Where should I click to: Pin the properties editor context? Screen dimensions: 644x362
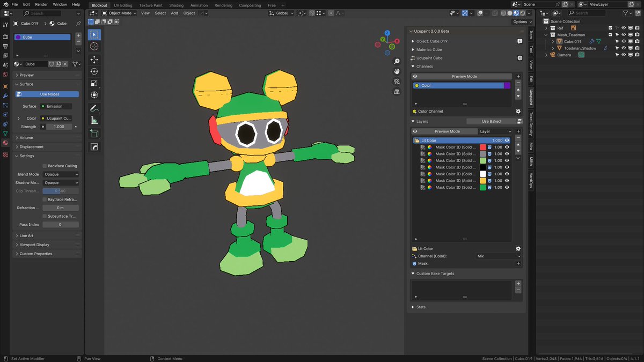pos(78,24)
